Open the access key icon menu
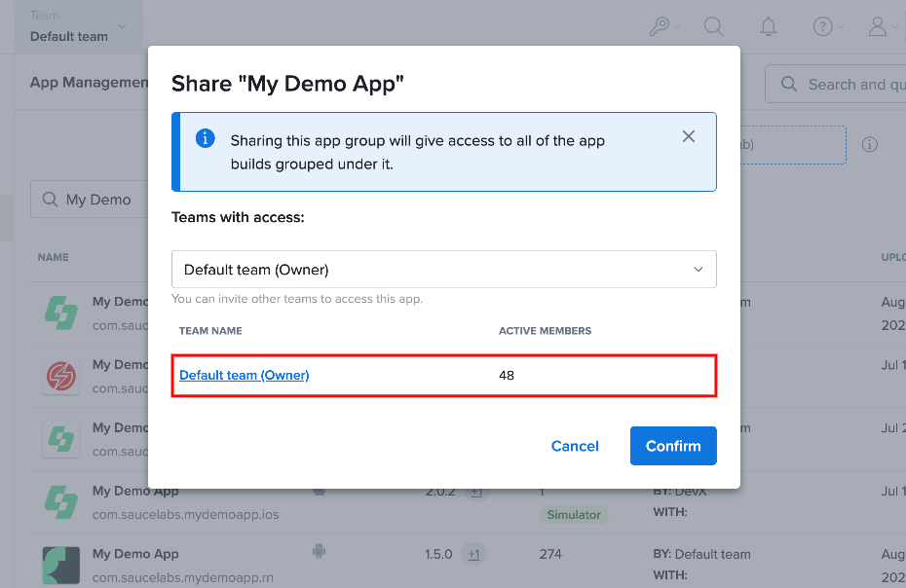906x588 pixels. [663, 26]
